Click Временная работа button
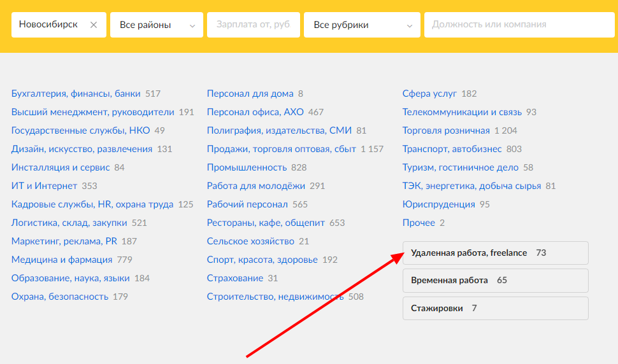Screen dimensions: 618x364 [496, 281]
